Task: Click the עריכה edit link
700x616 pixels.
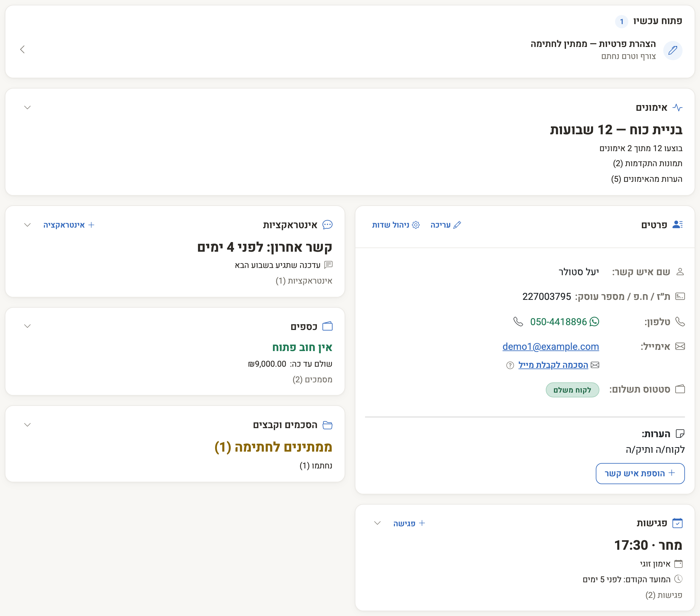Action: [445, 225]
